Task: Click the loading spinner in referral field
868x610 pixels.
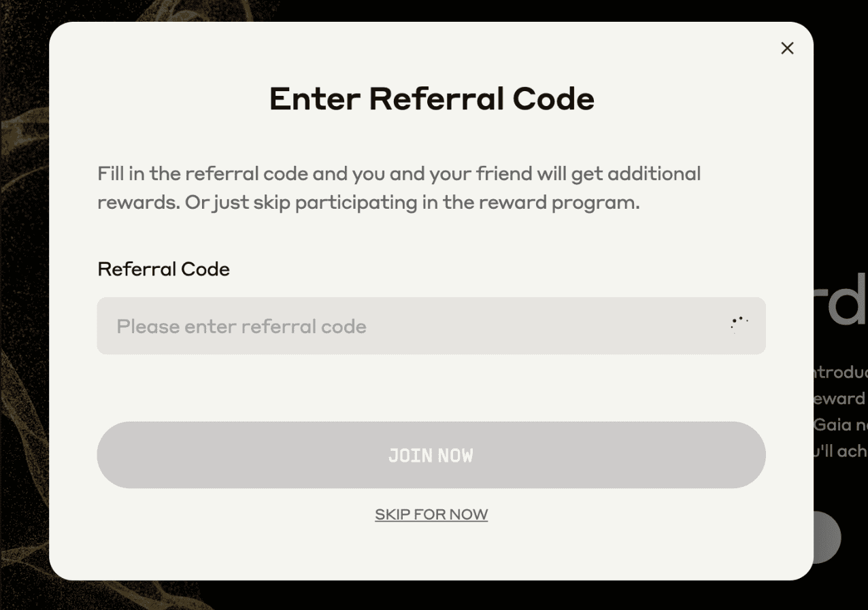Action: click(739, 324)
